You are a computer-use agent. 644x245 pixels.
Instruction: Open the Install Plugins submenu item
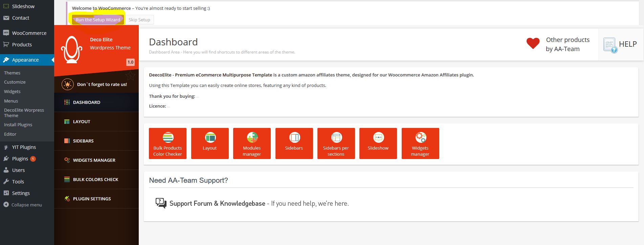point(18,125)
